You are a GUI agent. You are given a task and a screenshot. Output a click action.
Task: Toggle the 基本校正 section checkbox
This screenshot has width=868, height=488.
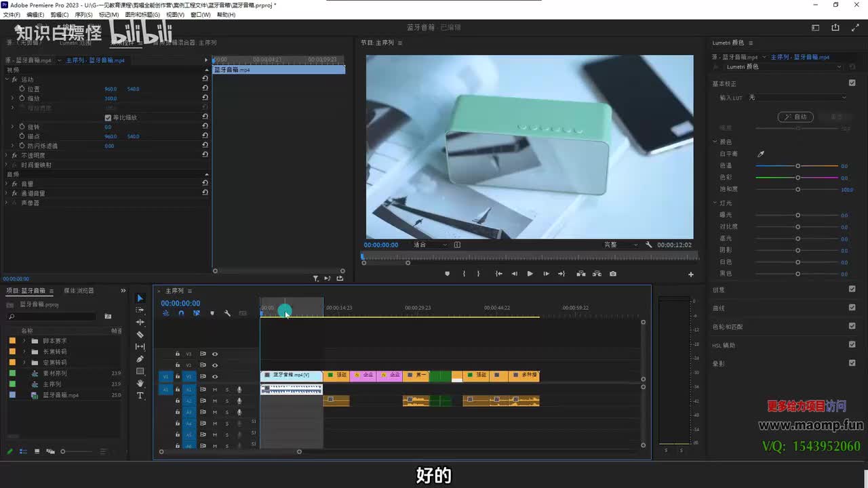[852, 83]
